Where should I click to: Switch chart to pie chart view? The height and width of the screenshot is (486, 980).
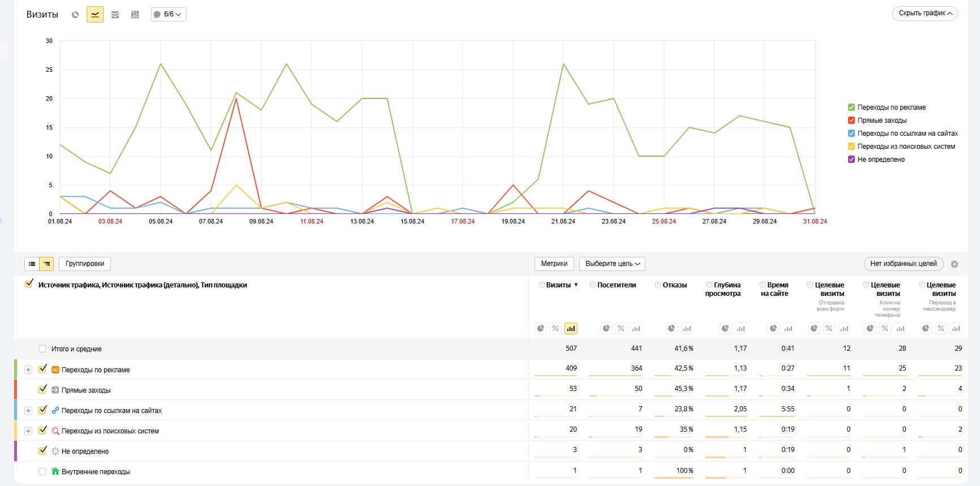click(x=75, y=15)
